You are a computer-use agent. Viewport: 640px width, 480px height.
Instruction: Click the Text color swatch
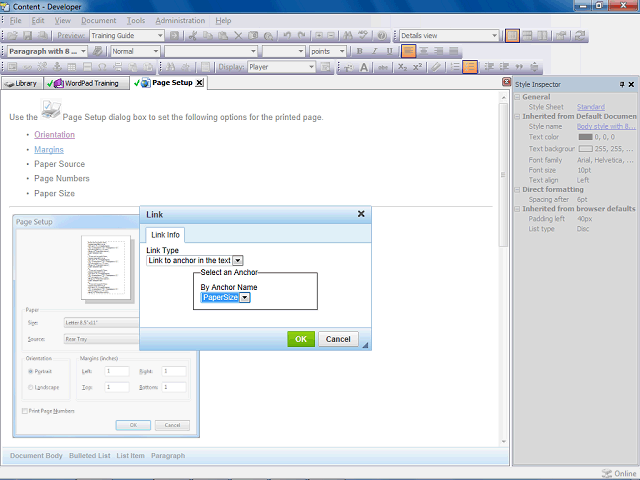(585, 137)
